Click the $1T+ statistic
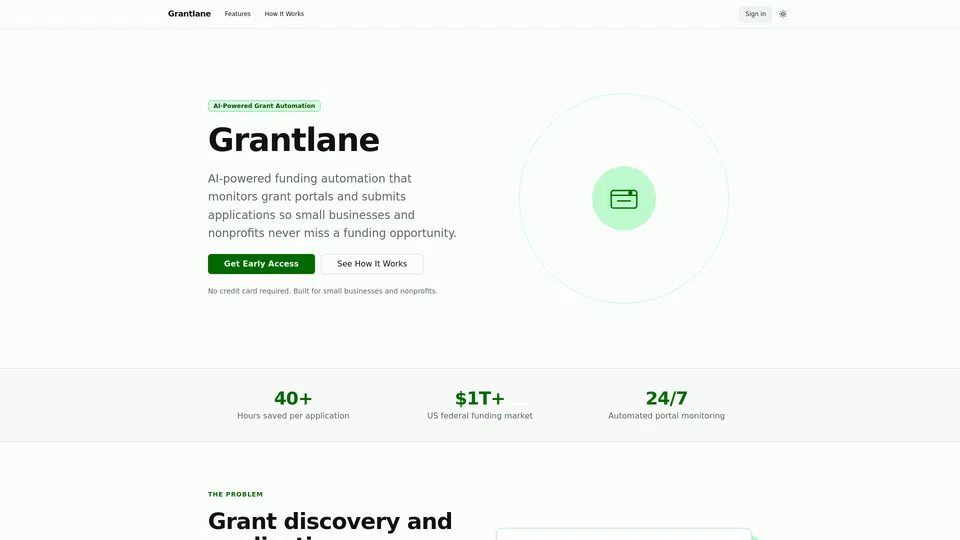The width and height of the screenshot is (960, 540). 479,398
